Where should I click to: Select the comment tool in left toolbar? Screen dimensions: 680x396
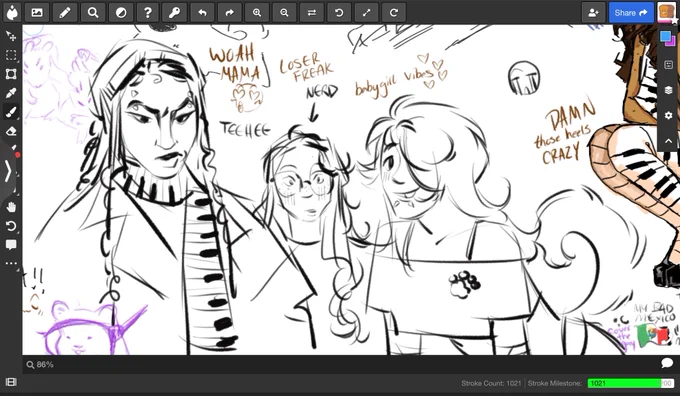pos(11,245)
